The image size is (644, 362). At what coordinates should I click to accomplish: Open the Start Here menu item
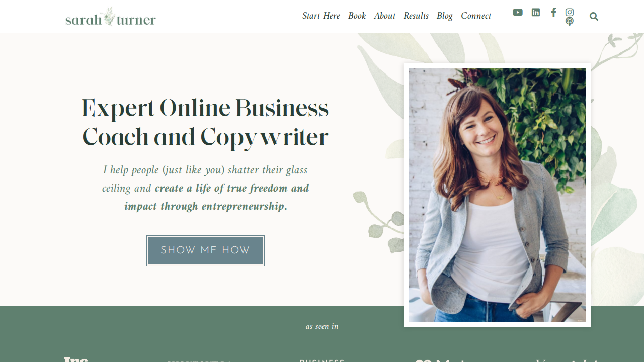(321, 16)
